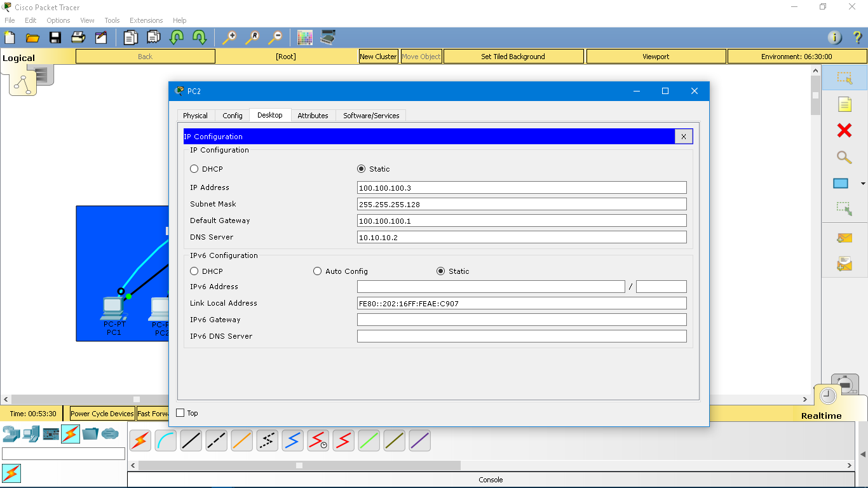Pick the solid black straight-through cable
This screenshot has width=868, height=488.
coord(191,440)
